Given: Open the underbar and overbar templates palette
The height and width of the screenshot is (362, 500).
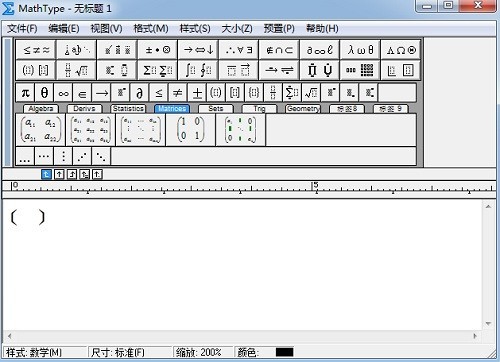Looking at the screenshot, I should (x=239, y=70).
